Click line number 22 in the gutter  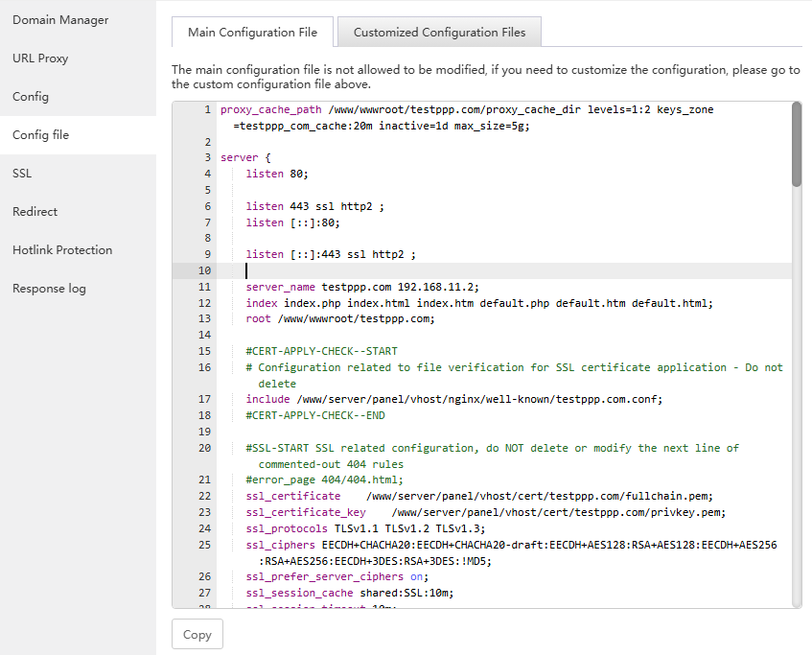tap(205, 496)
